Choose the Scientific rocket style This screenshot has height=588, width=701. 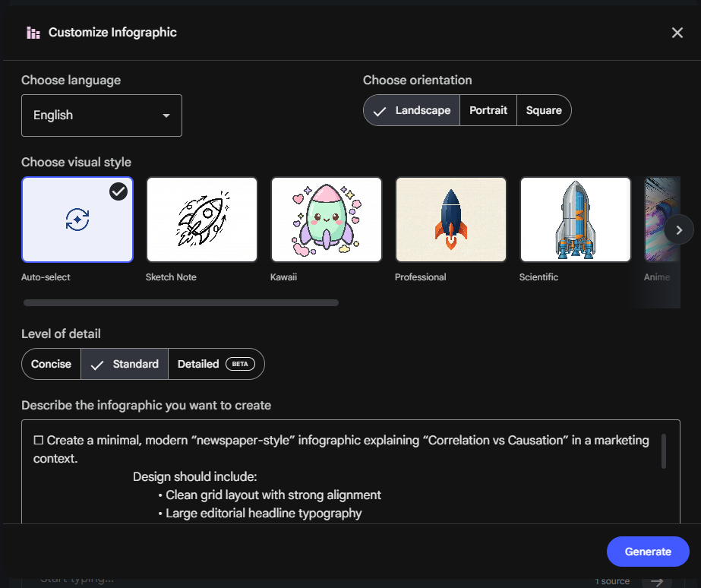point(576,220)
